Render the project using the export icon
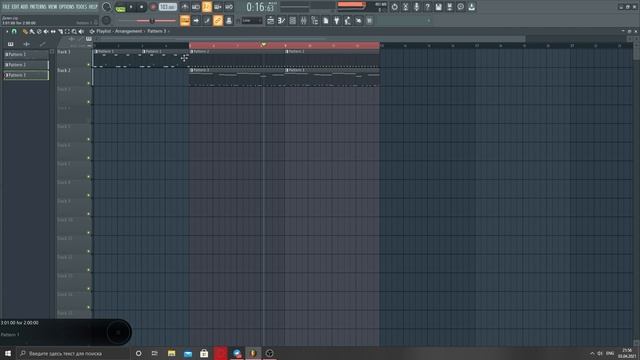640x360 pixels. (449, 7)
